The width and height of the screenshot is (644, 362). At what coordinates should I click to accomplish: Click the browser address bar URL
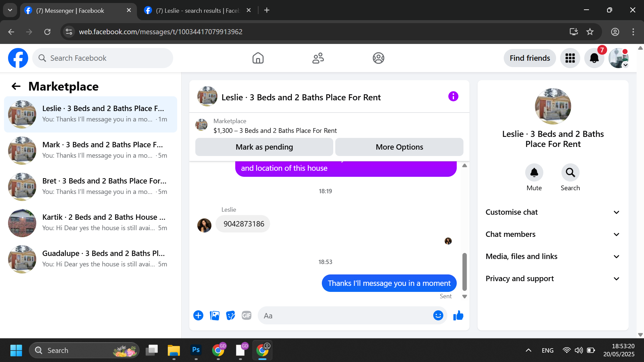160,32
